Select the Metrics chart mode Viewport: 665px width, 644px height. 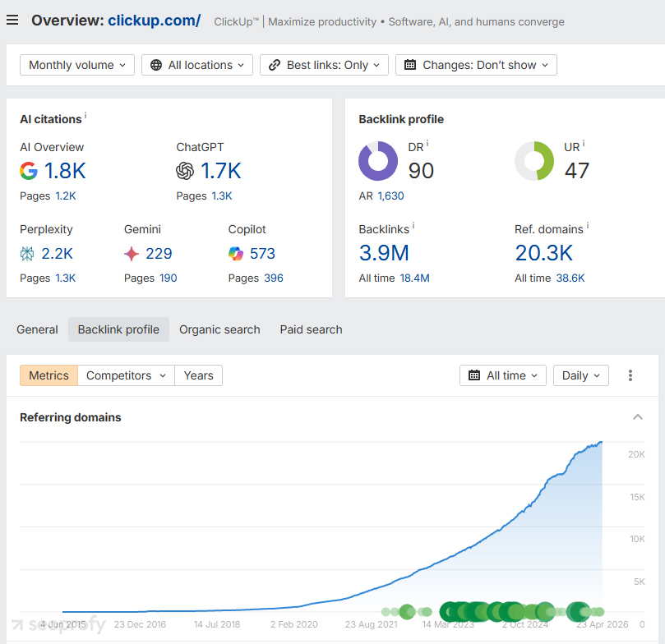pos(48,375)
